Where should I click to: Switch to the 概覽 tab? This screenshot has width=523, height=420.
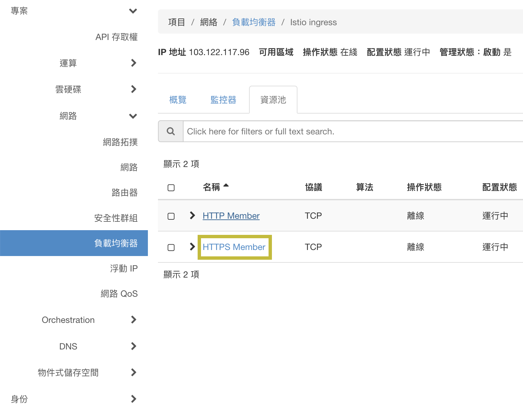pyautogui.click(x=178, y=100)
